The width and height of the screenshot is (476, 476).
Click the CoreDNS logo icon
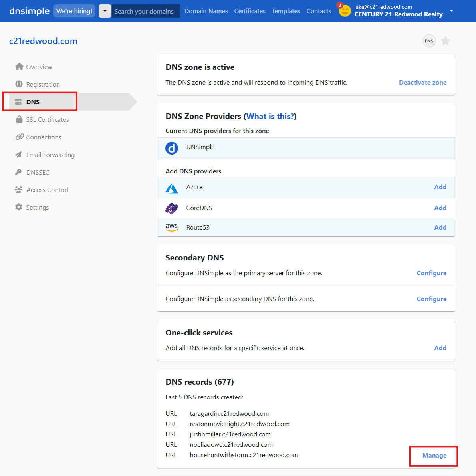172,208
